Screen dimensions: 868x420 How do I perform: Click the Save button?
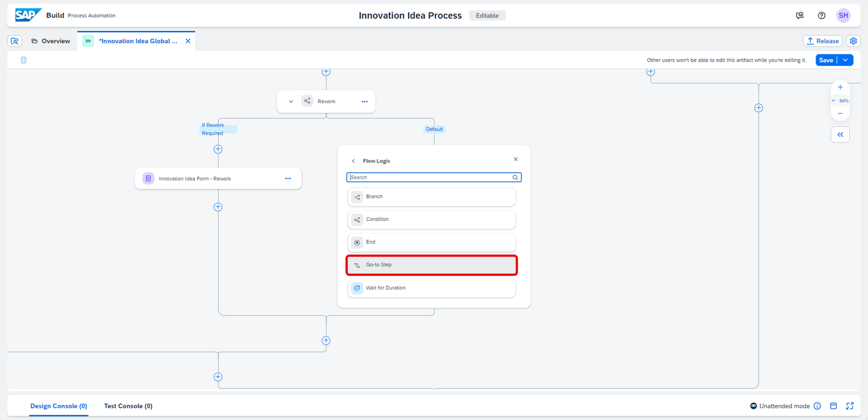point(826,60)
